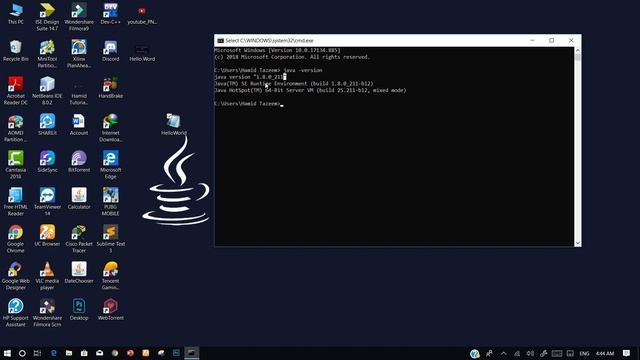Viewport: 640px width, 360px height.
Task: Show hidden system tray icons
Action: tap(503, 353)
